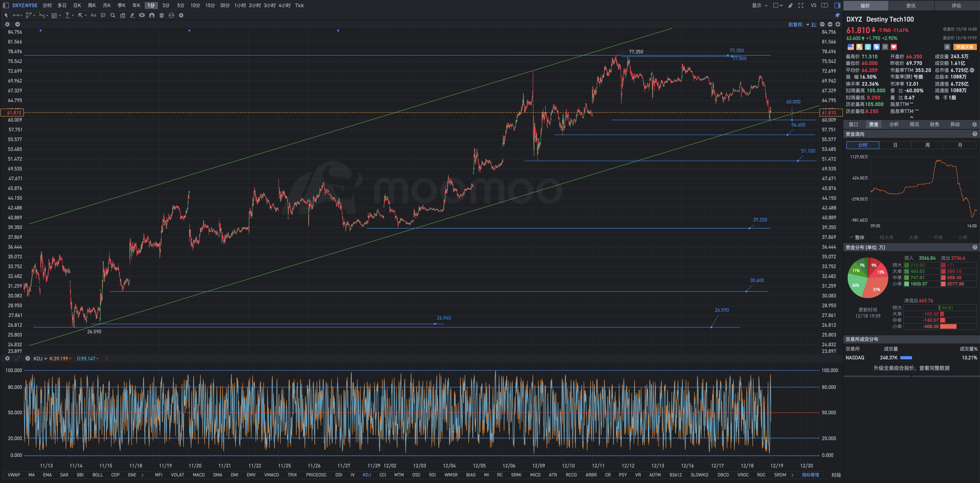Toggle the right quote sidebar panel
The width and height of the screenshot is (980, 483).
point(837,5)
